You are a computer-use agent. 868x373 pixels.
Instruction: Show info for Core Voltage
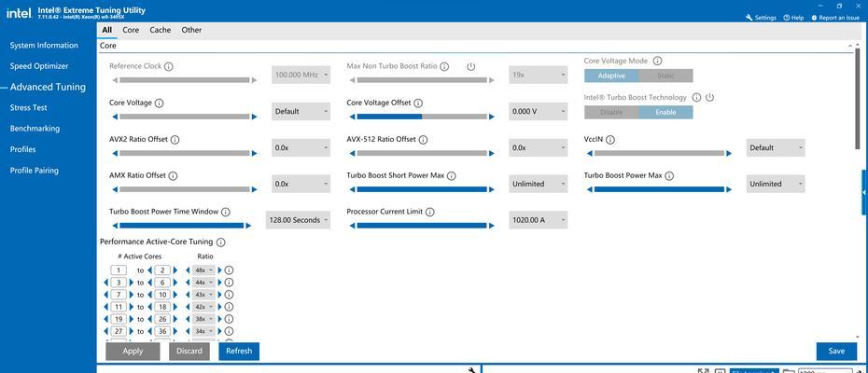click(x=159, y=103)
